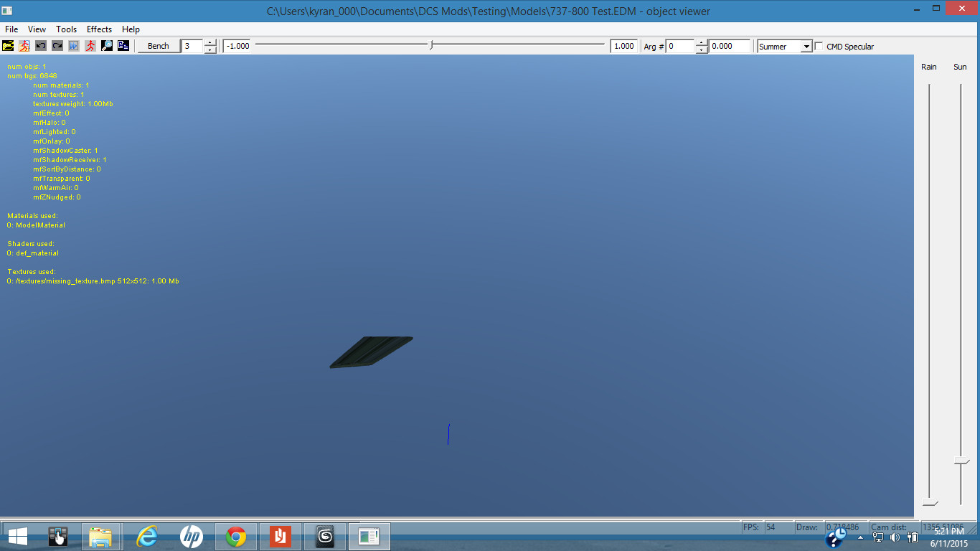Enable the CMD Specular checkbox
This screenshot has width=980, height=551.
pyautogui.click(x=819, y=47)
